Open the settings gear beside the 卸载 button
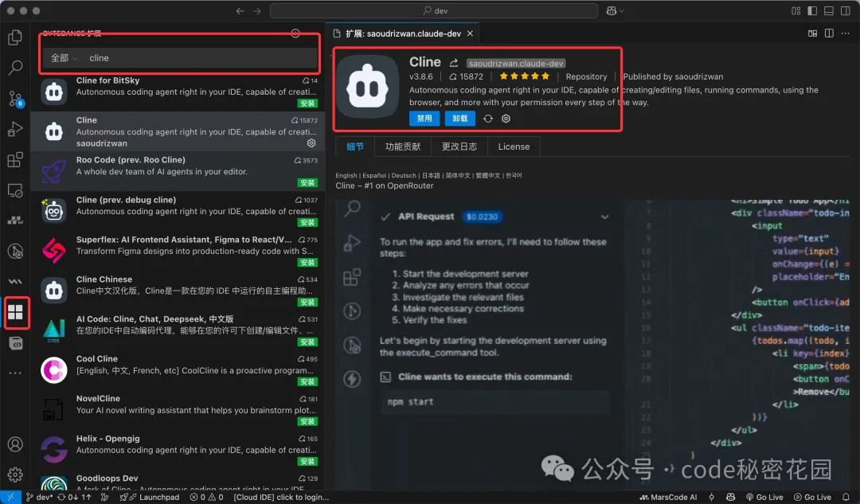 tap(505, 118)
